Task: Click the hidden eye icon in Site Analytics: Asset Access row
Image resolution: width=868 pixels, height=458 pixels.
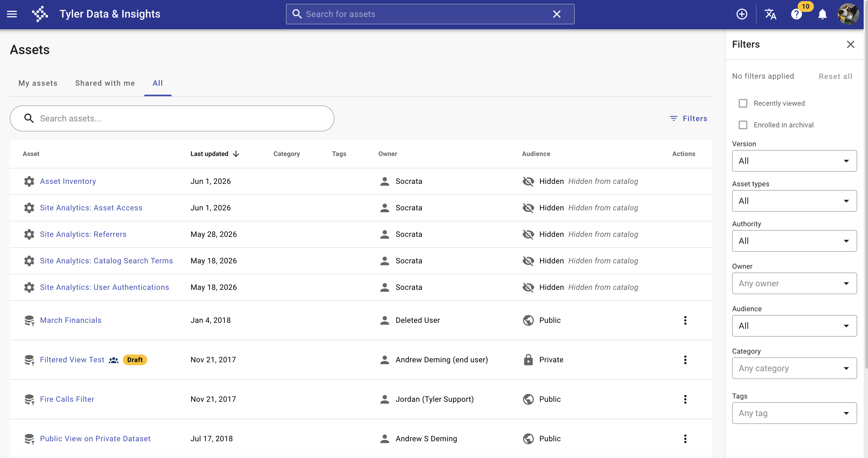Action: (x=528, y=208)
